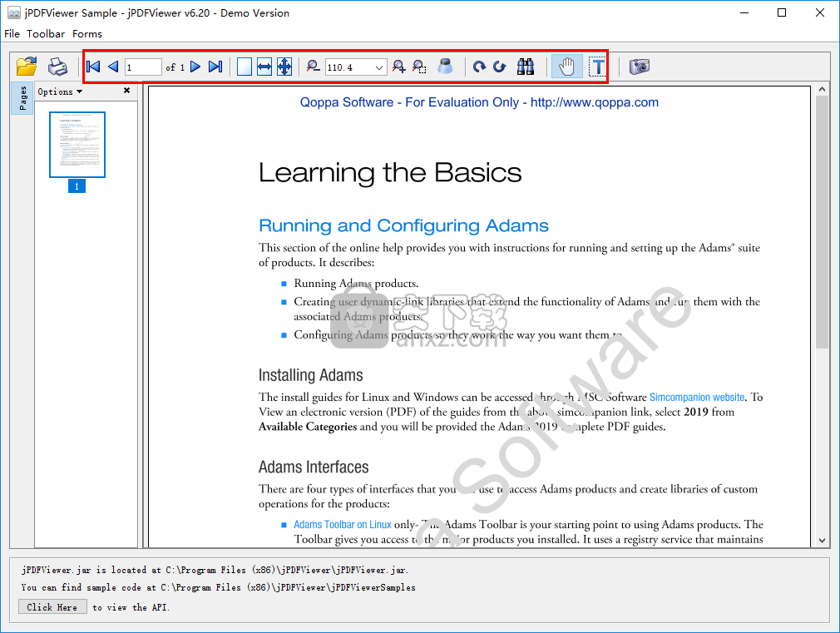The image size is (840, 633).
Task: Click the scrollbar down arrow
Action: coord(823,541)
